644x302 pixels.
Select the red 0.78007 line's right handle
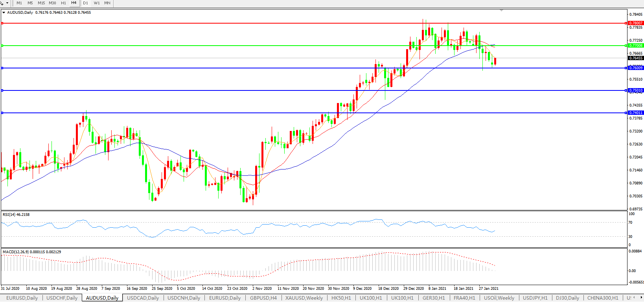click(626, 23)
